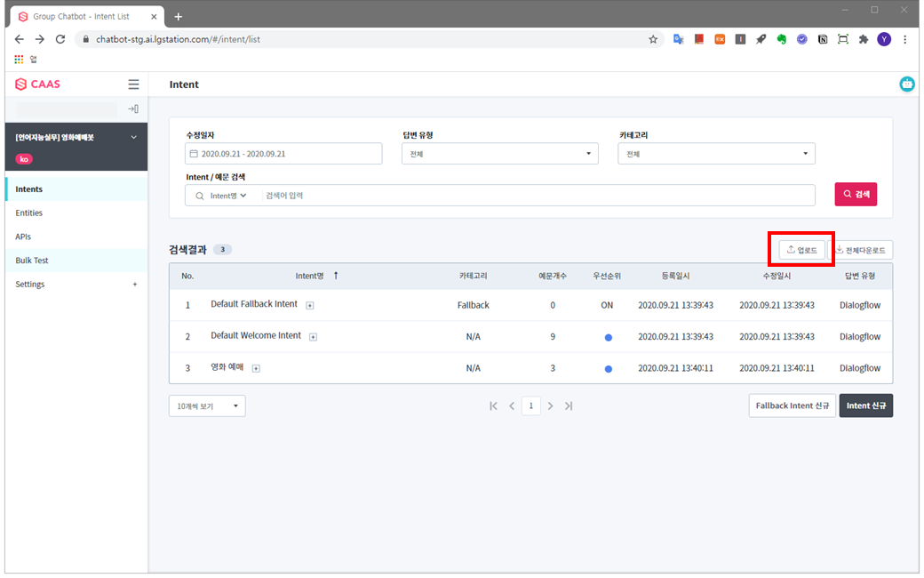
Task: Click the plus icon next to Default Fallback Intent
Action: [x=310, y=306]
